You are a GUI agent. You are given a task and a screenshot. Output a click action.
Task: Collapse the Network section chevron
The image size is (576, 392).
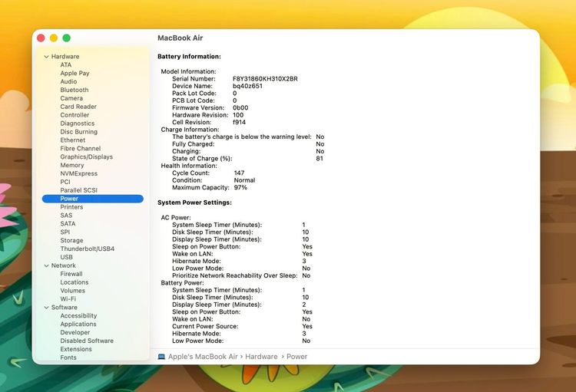pyautogui.click(x=46, y=265)
